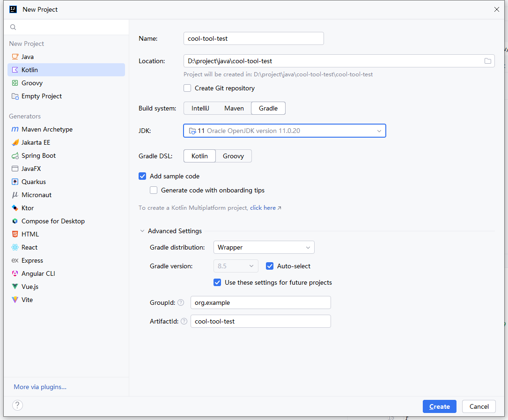Image resolution: width=508 pixels, height=420 pixels.
Task: Choose Groovy as Gradle DSL
Action: click(x=233, y=156)
